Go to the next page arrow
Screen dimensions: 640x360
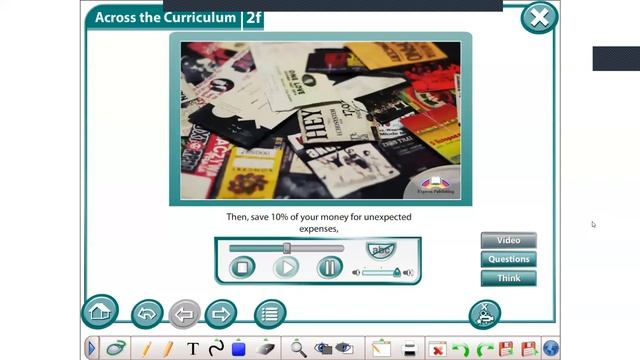click(x=221, y=314)
